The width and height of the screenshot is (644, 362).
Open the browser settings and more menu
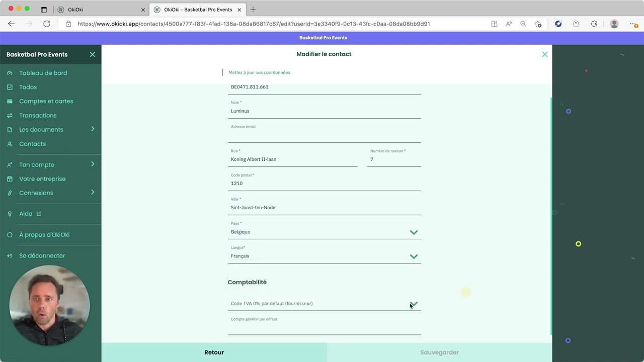633,24
